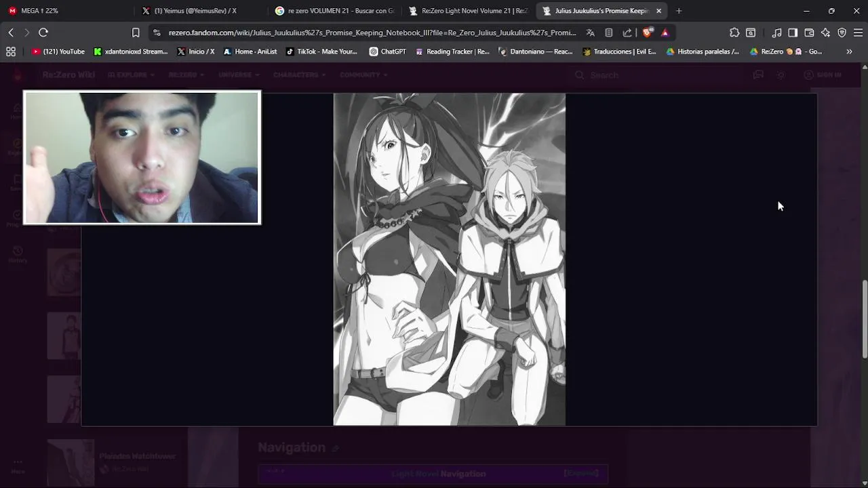Reload the current page
The height and width of the screenshot is (488, 868).
[43, 33]
